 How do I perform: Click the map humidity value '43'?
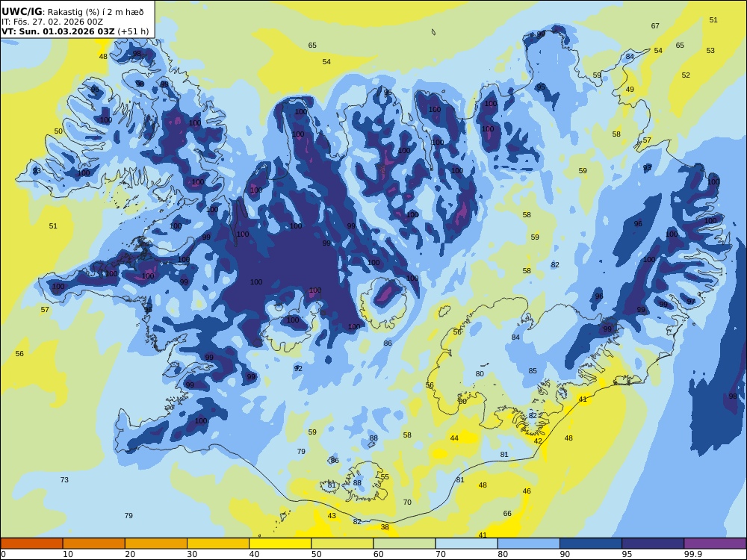click(x=332, y=516)
